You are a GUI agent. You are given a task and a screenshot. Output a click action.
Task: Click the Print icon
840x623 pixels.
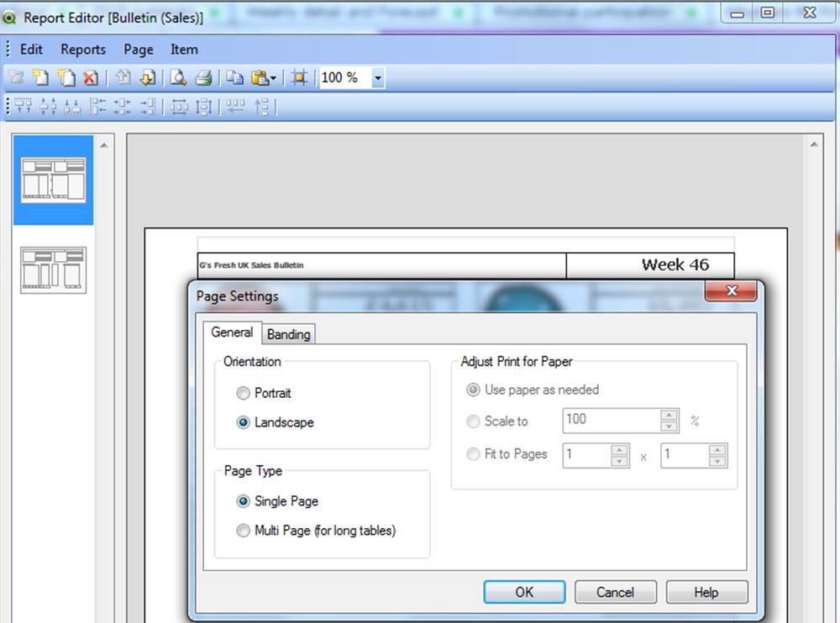point(202,76)
